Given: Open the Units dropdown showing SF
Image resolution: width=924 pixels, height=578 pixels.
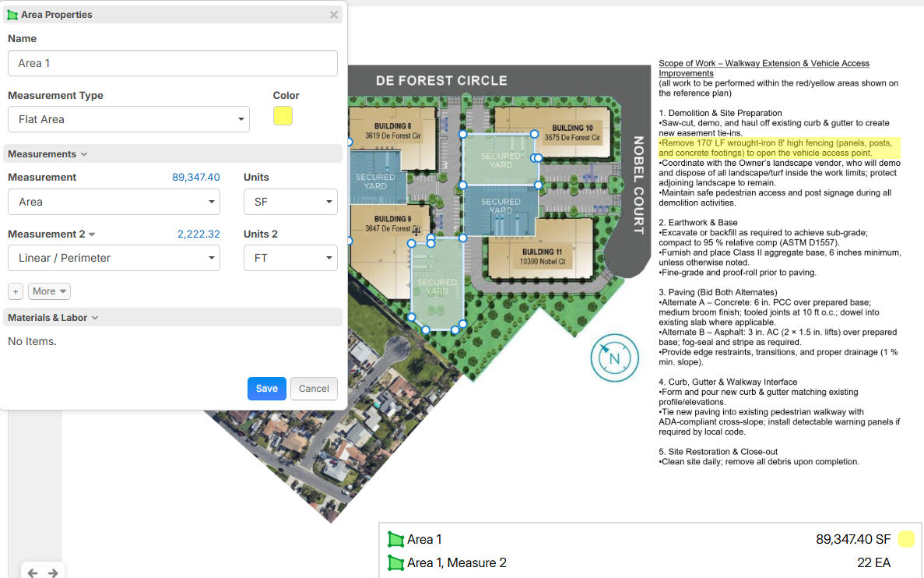Looking at the screenshot, I should pos(290,202).
